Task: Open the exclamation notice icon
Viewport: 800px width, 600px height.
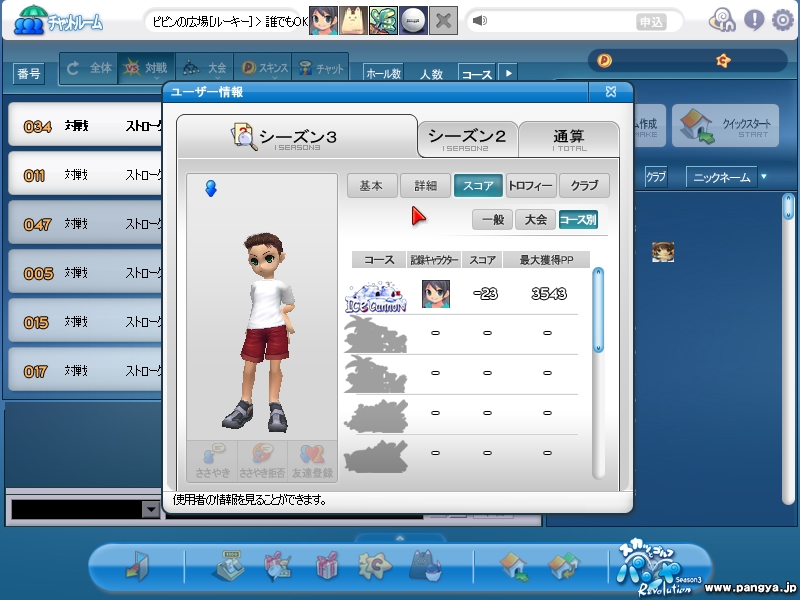Action: point(754,20)
